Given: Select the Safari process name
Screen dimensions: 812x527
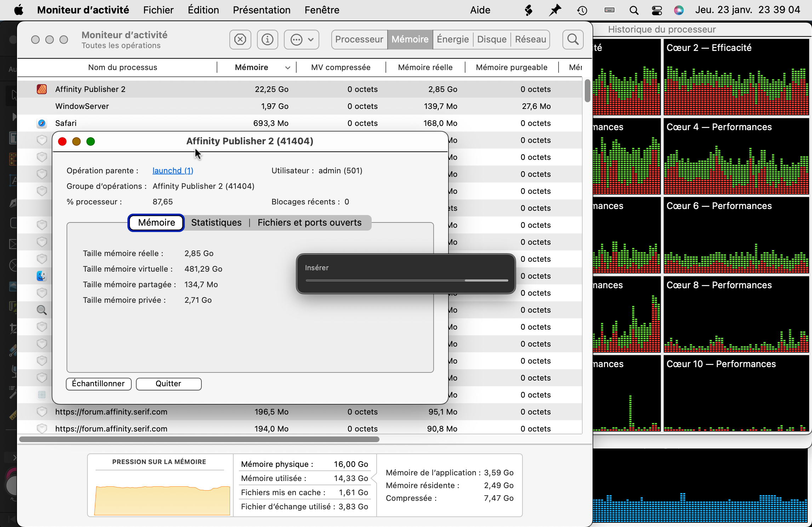Looking at the screenshot, I should coord(66,123).
